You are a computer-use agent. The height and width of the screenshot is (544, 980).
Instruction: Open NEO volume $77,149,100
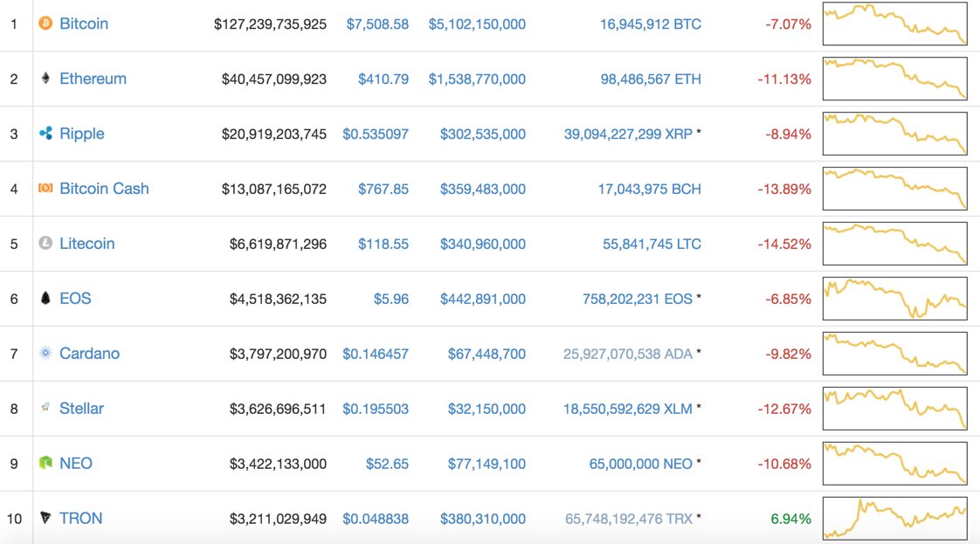click(x=487, y=464)
